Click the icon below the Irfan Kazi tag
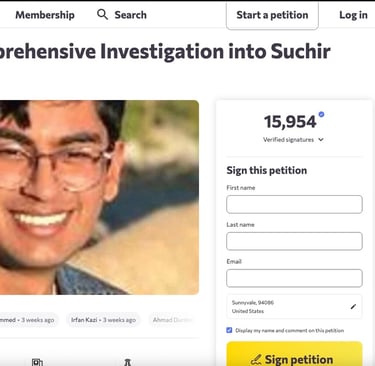The image size is (375, 366). [x=127, y=363]
